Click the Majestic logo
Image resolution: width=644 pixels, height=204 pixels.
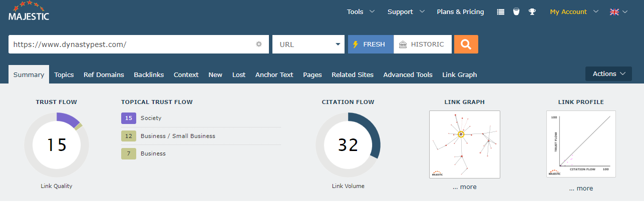pyautogui.click(x=29, y=11)
